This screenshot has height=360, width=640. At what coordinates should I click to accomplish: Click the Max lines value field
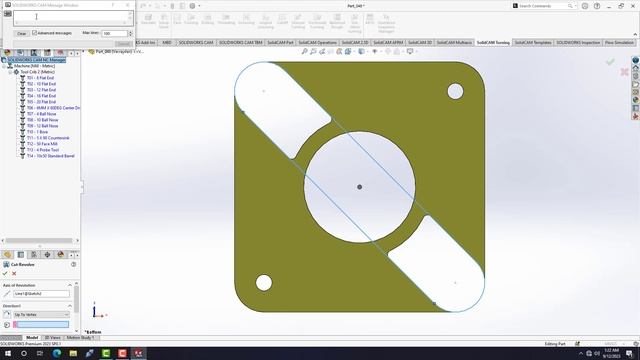(114, 33)
